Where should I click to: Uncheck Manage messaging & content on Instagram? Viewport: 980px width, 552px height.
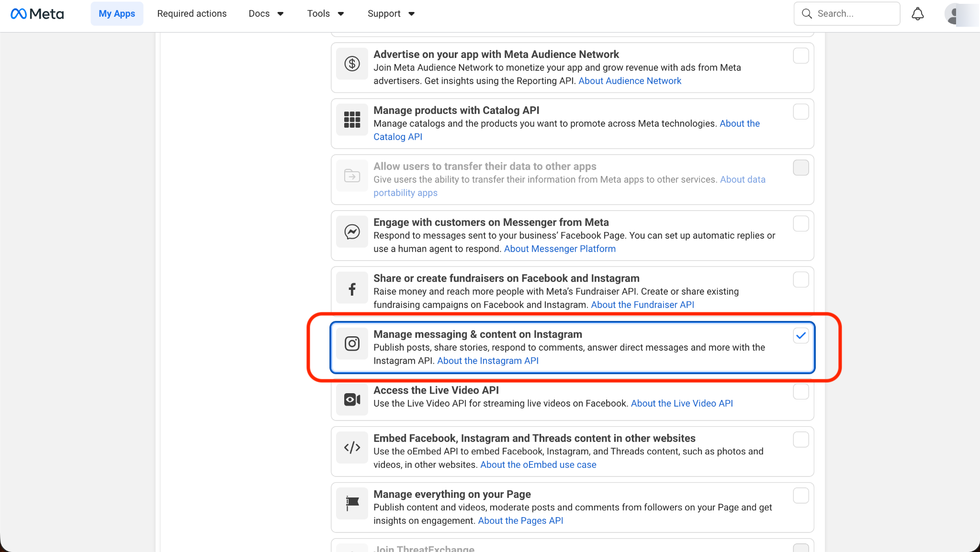click(x=800, y=336)
